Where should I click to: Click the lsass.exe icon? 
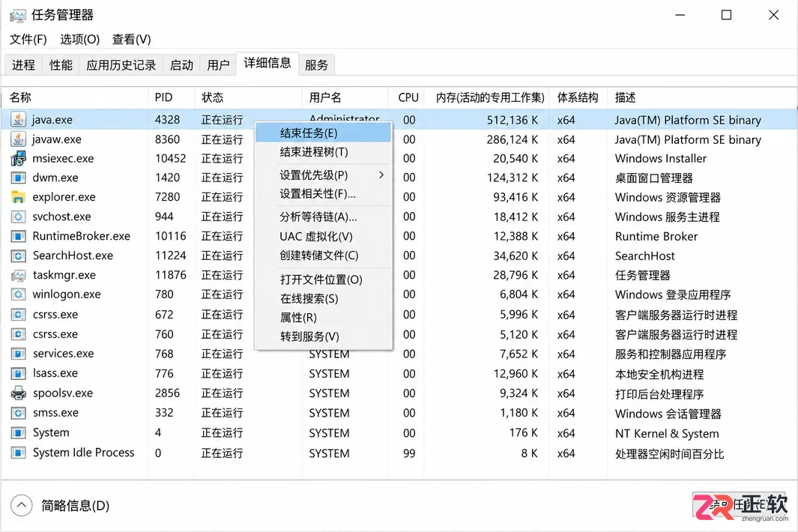coord(18,374)
